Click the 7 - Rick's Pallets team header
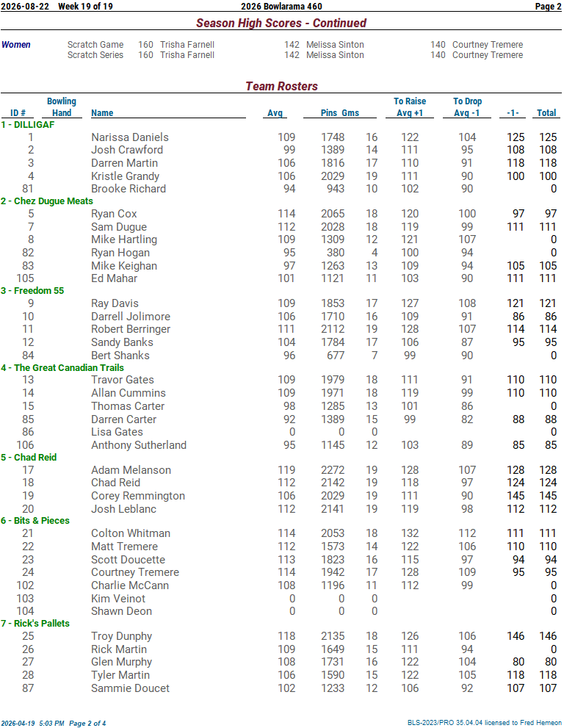Screen dimensions: 564x728 35,623
